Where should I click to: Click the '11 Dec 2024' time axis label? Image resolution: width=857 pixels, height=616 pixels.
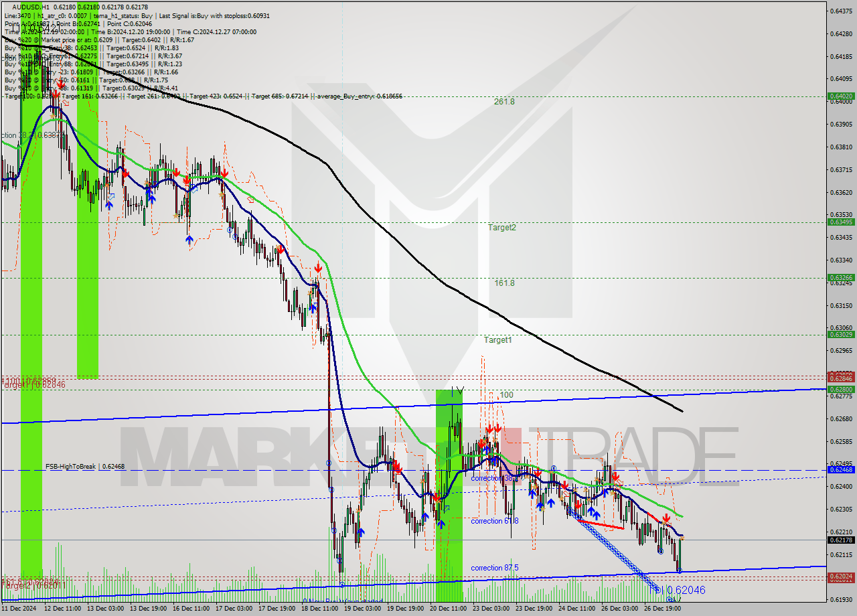click(19, 609)
